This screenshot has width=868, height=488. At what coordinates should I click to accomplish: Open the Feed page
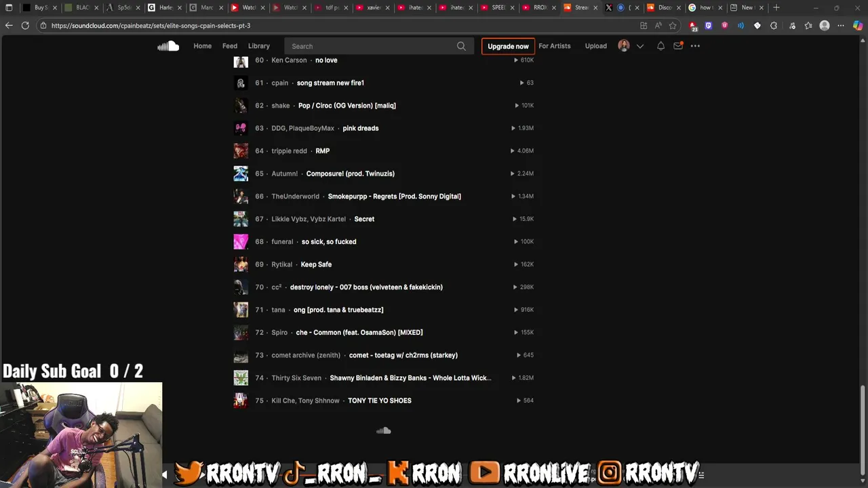(230, 46)
